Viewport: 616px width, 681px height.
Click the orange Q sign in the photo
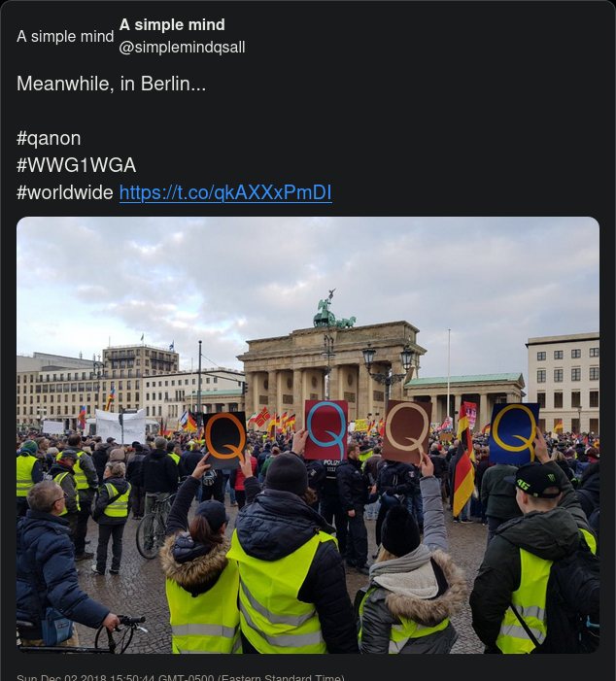click(x=225, y=440)
